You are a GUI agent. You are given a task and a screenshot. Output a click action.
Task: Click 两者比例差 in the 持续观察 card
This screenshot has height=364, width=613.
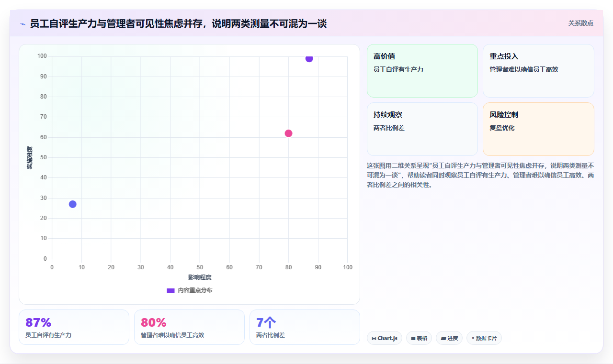[x=389, y=128]
